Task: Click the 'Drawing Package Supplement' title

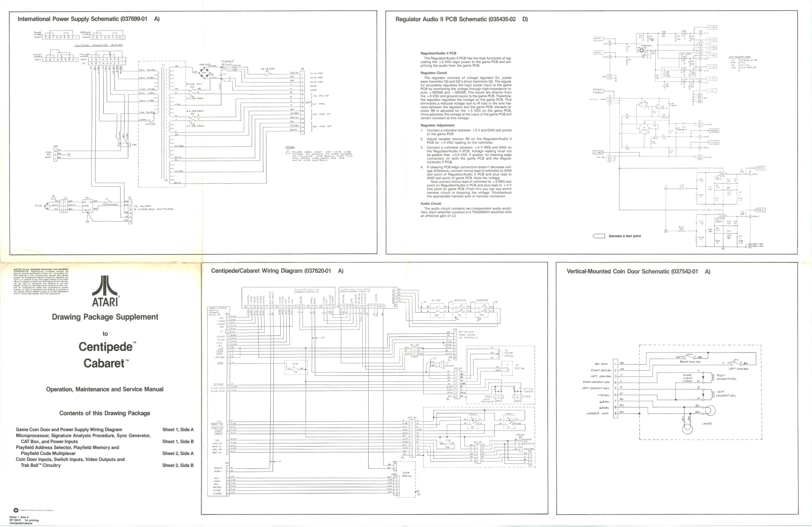Action: 105,317
